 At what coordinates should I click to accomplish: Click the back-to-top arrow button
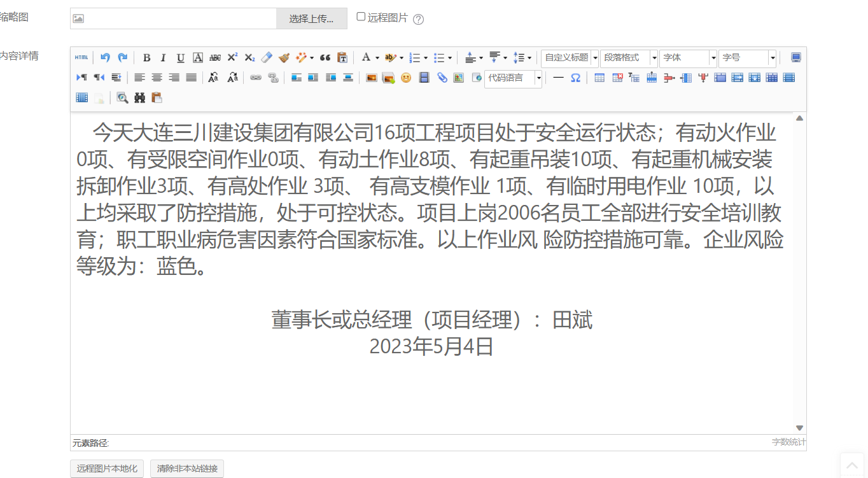(x=852, y=465)
